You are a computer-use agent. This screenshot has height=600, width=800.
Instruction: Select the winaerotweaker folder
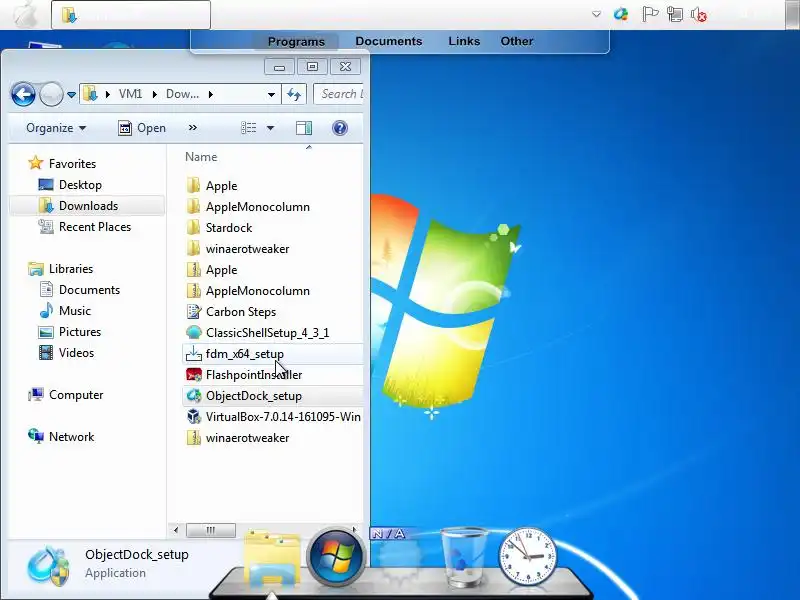[x=247, y=248]
